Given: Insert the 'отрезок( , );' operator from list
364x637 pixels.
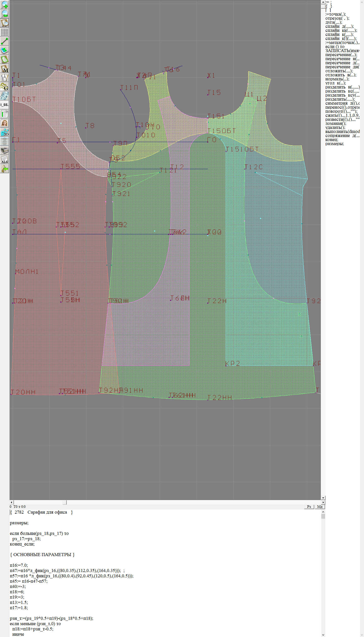Looking at the screenshot, I should (x=337, y=18).
